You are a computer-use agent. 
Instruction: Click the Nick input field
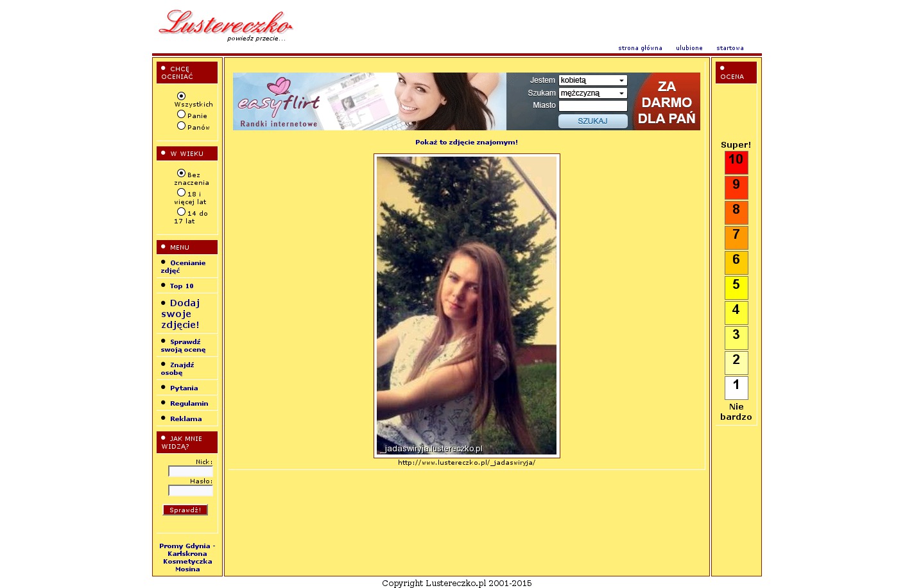pyautogui.click(x=191, y=471)
